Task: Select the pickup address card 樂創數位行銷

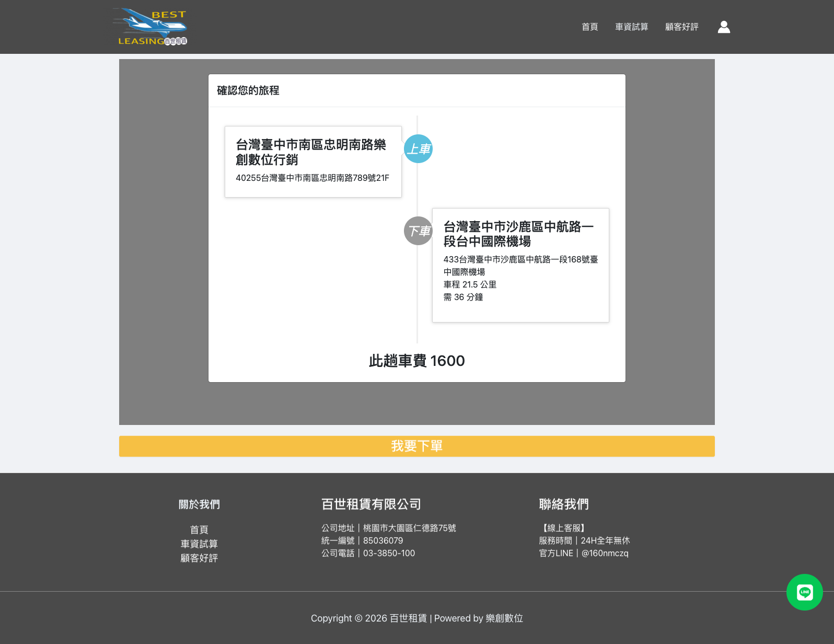Action: [313, 161]
